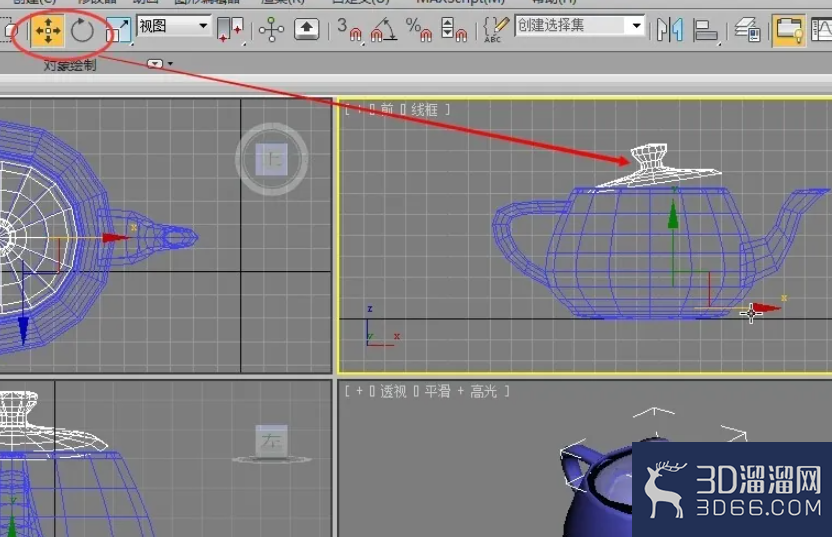Toggle the Graphite Modeling Tools ribbon button
Screen dimensions: 832x537
pyautogui.click(x=788, y=30)
